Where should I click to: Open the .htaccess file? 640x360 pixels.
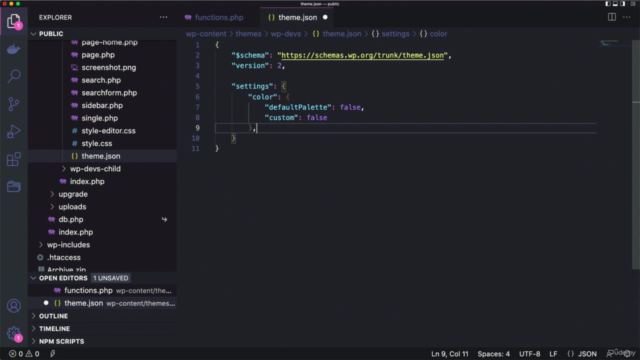pyautogui.click(x=64, y=258)
